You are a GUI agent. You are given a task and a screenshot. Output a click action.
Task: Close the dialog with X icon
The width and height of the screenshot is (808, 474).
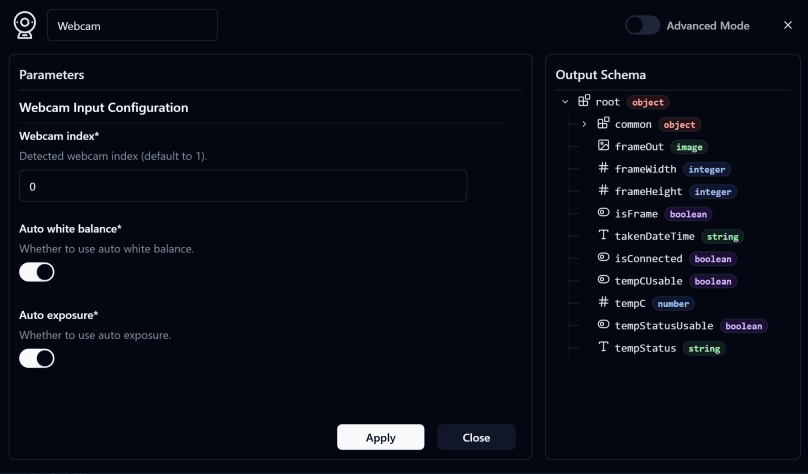pyautogui.click(x=787, y=25)
